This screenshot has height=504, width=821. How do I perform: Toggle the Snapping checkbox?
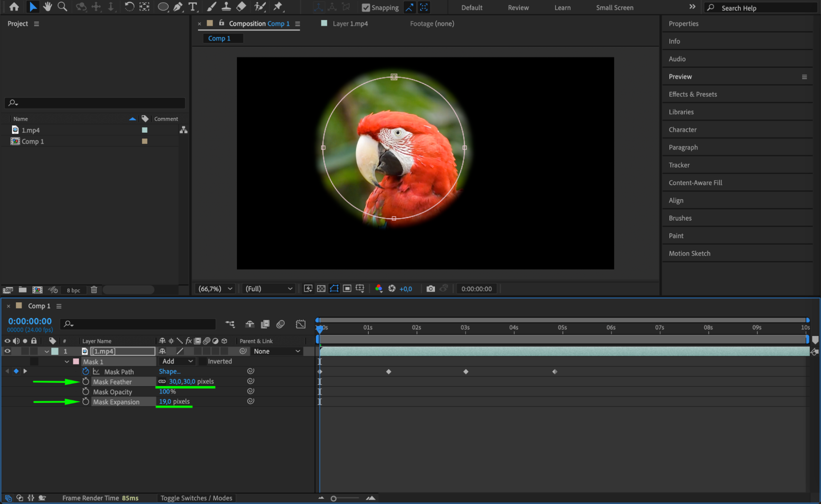[366, 7]
